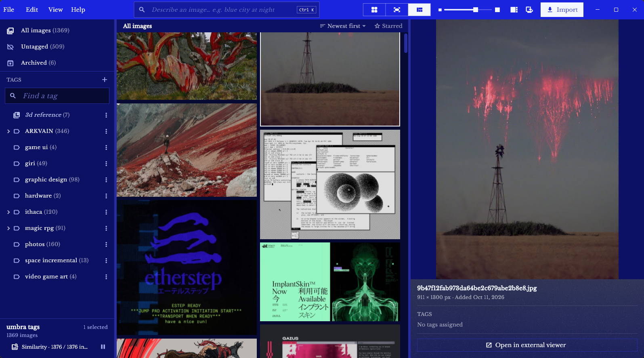The width and height of the screenshot is (644, 358).
Task: Open the Archived section
Action: (57, 63)
